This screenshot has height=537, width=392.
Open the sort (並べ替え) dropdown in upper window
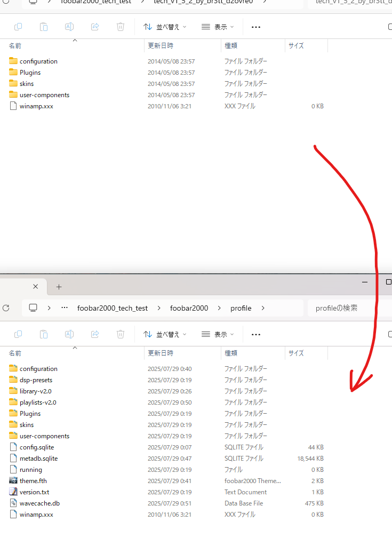[165, 27]
